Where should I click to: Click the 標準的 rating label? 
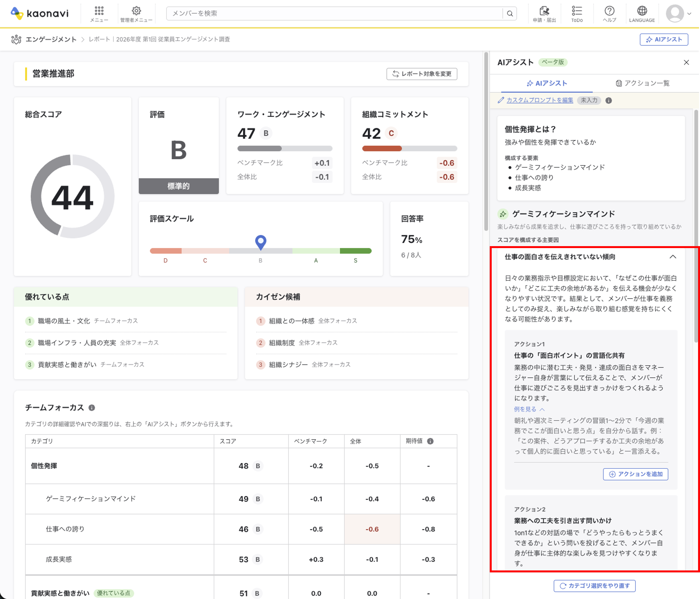[178, 186]
